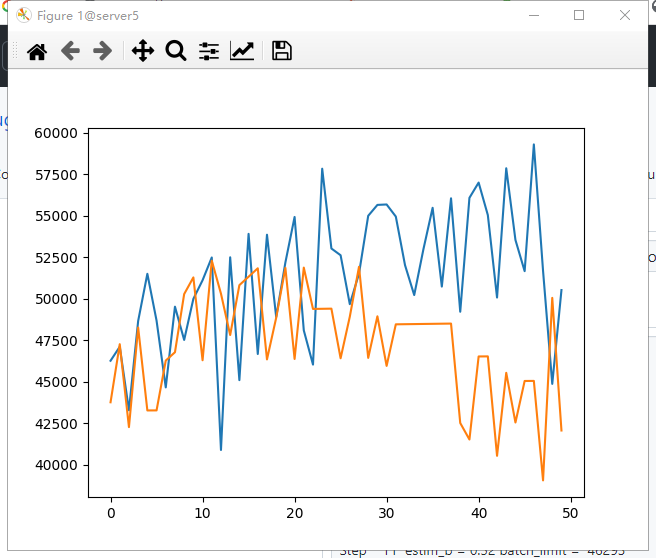Click orange line minimum near x=47
This screenshot has height=558, width=656.
click(x=543, y=480)
